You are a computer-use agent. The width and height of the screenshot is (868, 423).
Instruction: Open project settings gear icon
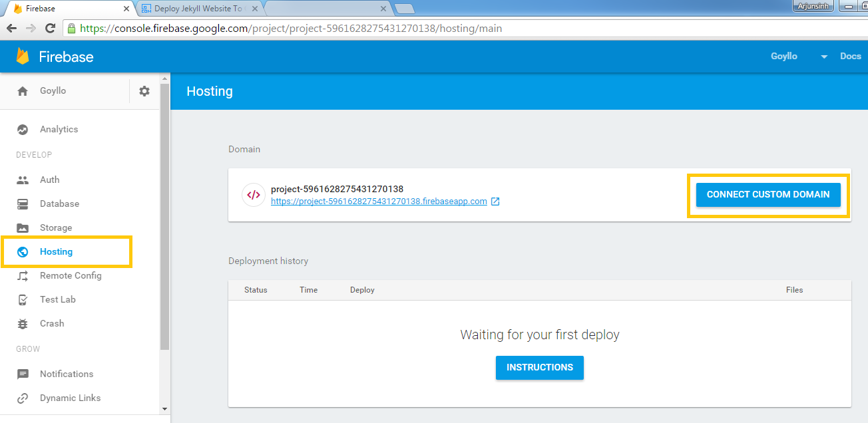click(144, 91)
